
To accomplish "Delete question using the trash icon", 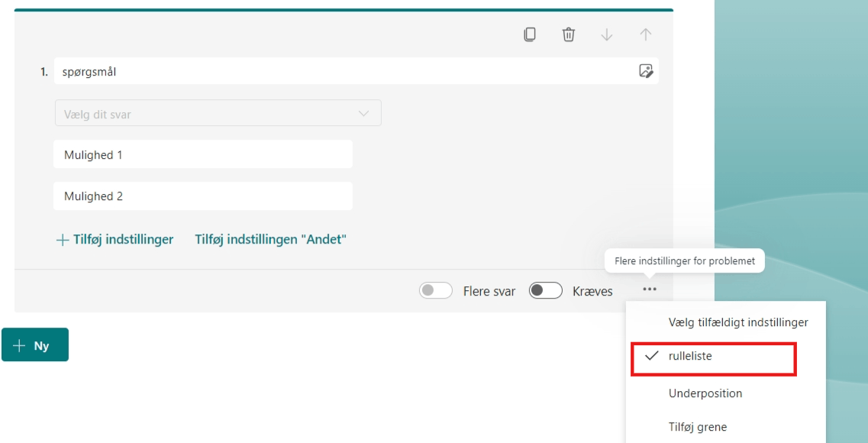I will coord(569,34).
